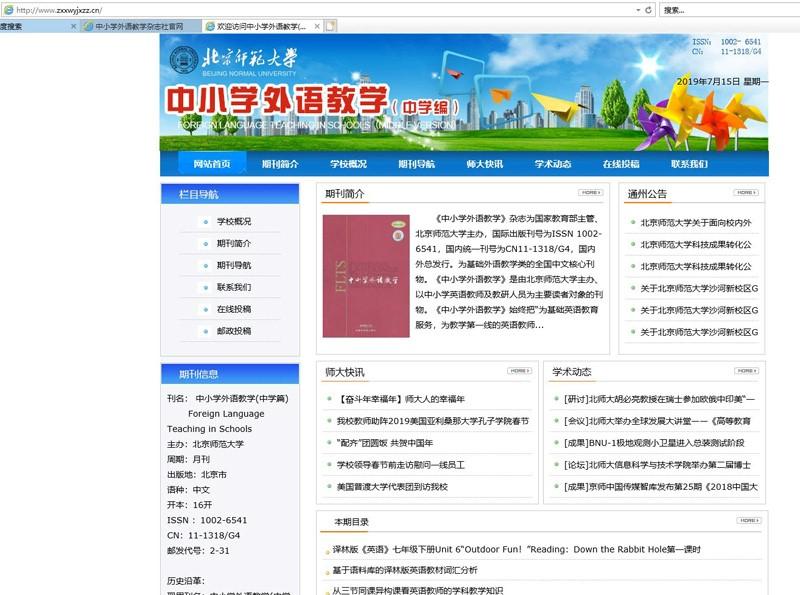Open 从三节同课异构课看英语教师 article
The width and height of the screenshot is (800, 595).
pos(417,590)
